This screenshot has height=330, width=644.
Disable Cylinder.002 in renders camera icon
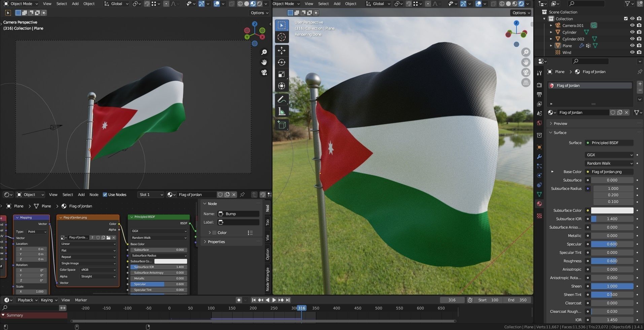click(x=639, y=39)
